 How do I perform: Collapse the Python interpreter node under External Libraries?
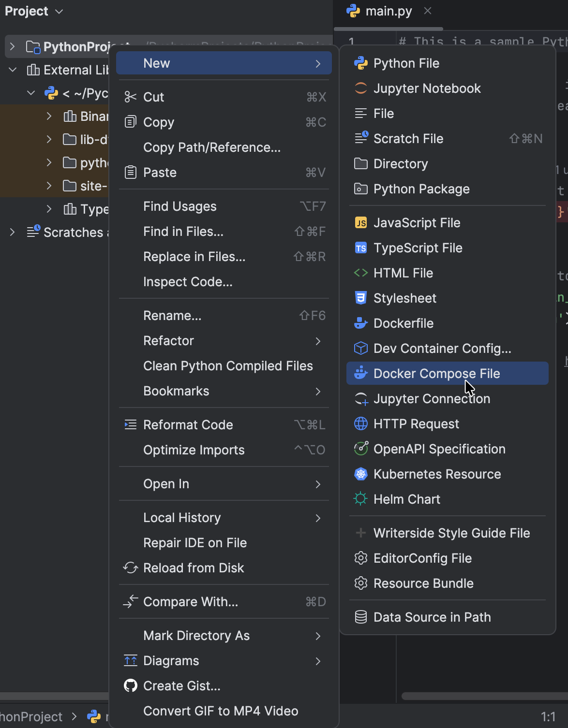(x=31, y=93)
